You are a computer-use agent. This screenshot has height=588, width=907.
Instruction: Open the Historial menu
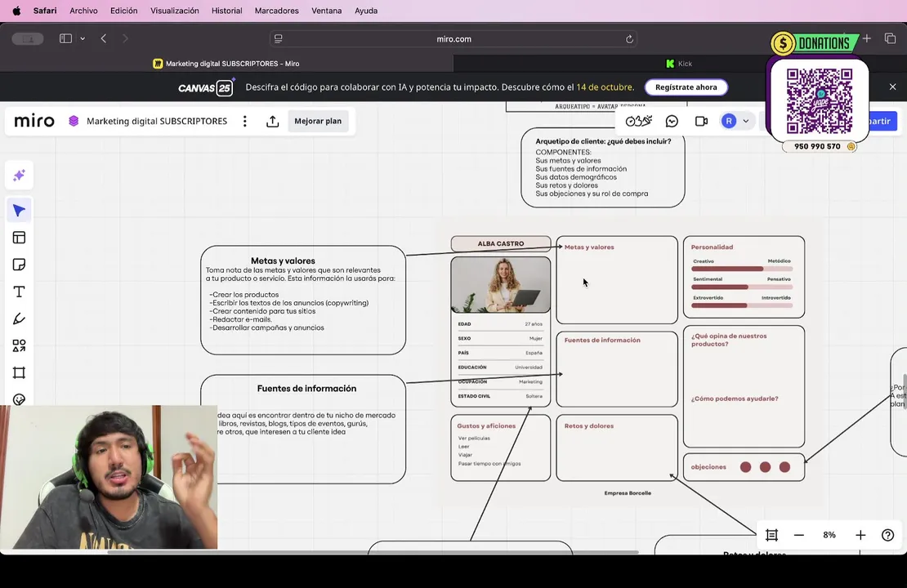pyautogui.click(x=227, y=11)
